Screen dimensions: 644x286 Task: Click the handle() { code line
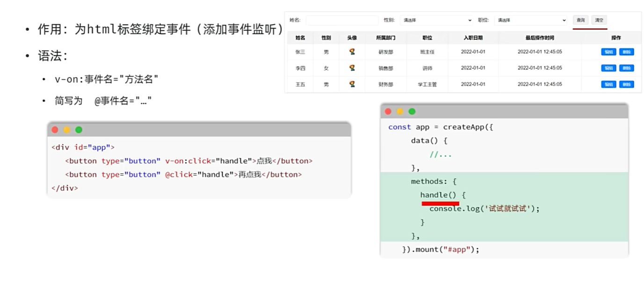coord(443,195)
